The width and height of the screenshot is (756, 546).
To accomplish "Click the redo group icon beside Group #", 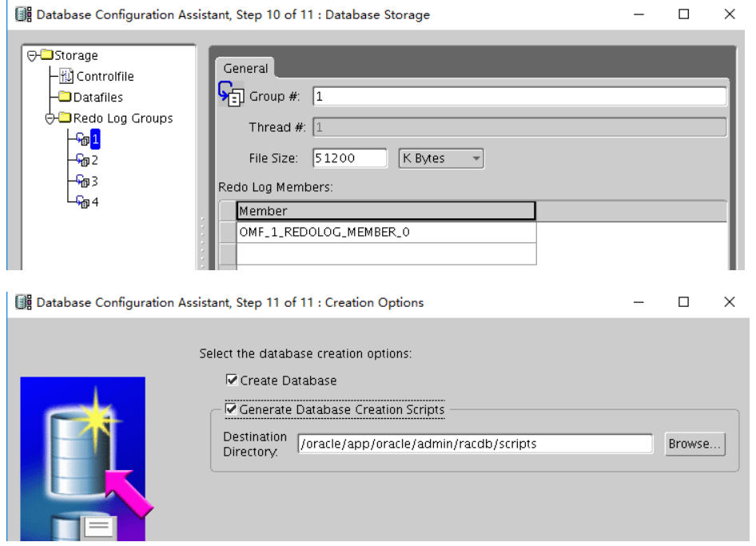I will (231, 94).
